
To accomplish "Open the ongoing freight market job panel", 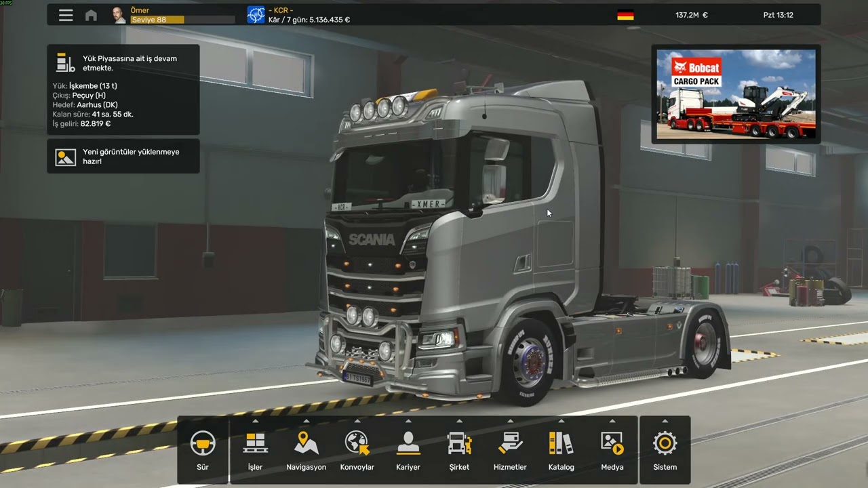I will 123,89.
